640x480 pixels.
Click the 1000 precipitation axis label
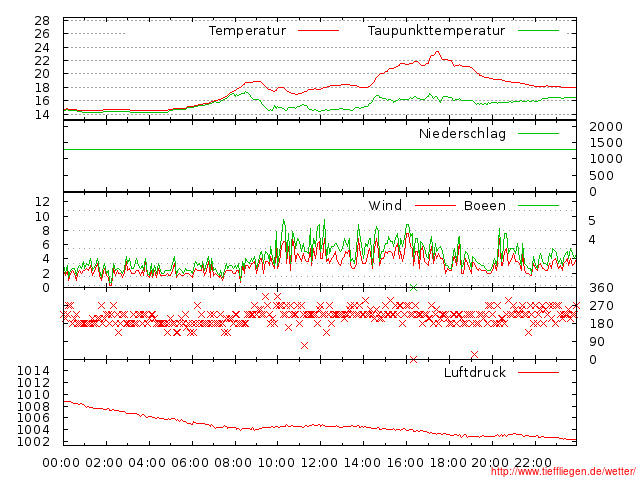(606, 159)
